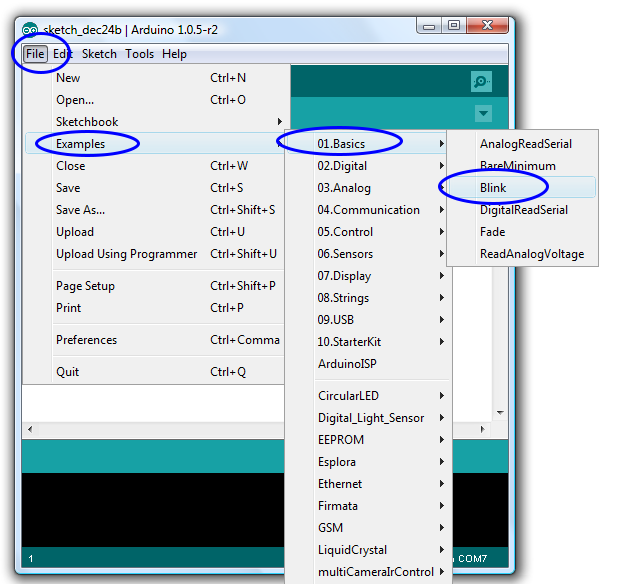This screenshot has width=617, height=584.
Task: Open the Edit menu
Action: 63,54
